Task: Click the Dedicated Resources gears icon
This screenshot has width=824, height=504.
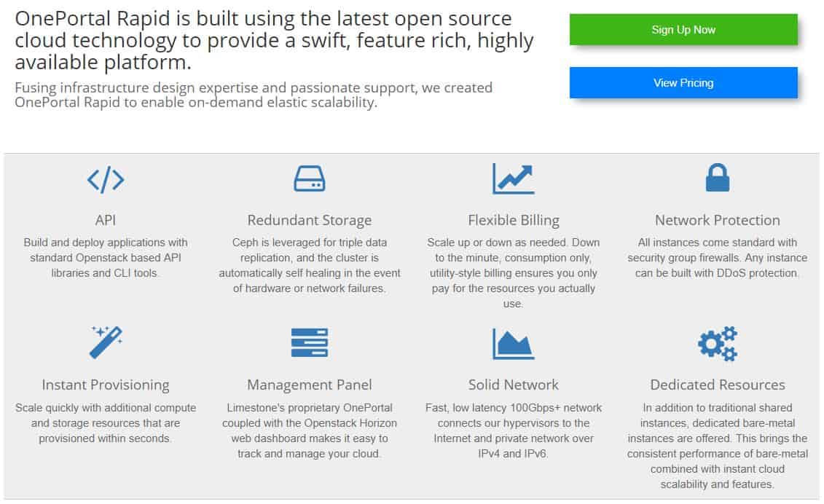Action: pos(718,344)
